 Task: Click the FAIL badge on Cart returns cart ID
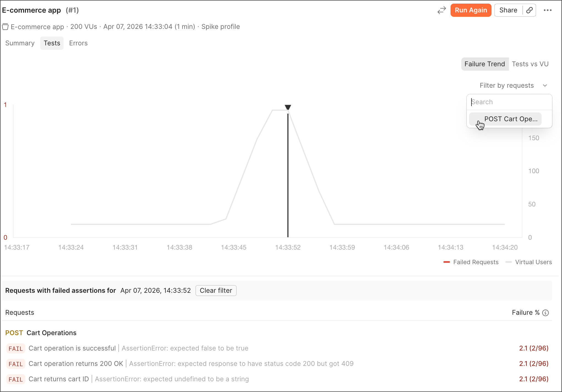pyautogui.click(x=16, y=379)
